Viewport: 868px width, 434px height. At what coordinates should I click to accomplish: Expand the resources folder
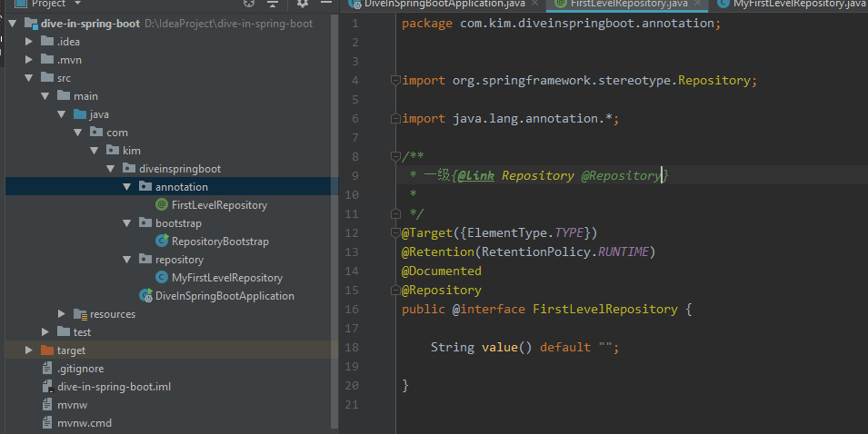[x=62, y=314]
